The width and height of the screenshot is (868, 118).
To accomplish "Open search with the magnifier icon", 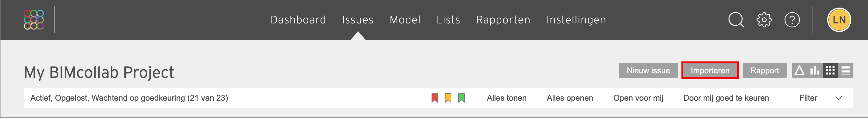I will [736, 20].
